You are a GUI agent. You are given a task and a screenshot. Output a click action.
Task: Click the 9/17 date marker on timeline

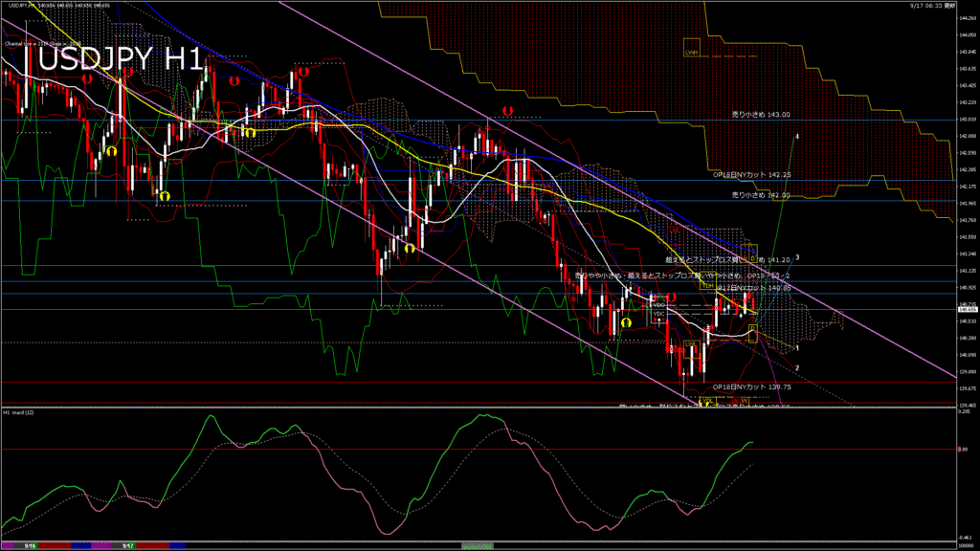point(127,545)
